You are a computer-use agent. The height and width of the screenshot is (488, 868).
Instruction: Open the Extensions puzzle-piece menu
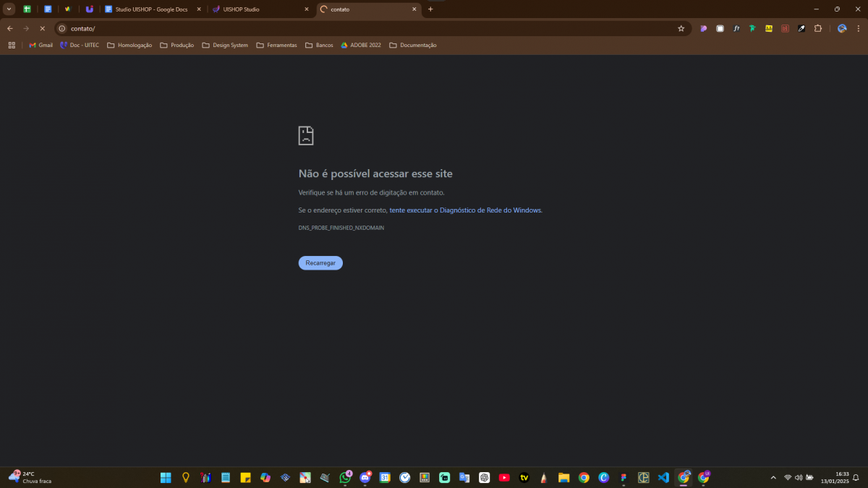click(818, 28)
